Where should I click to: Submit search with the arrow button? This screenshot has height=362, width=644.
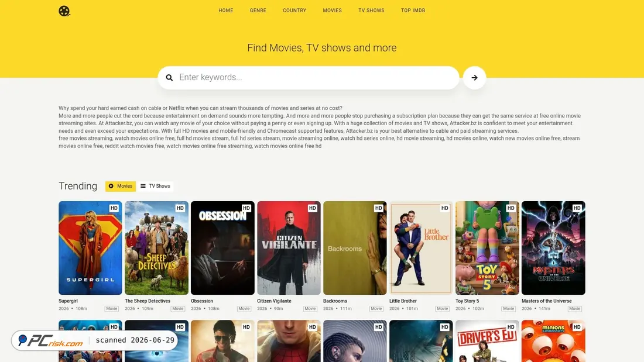coord(474,78)
